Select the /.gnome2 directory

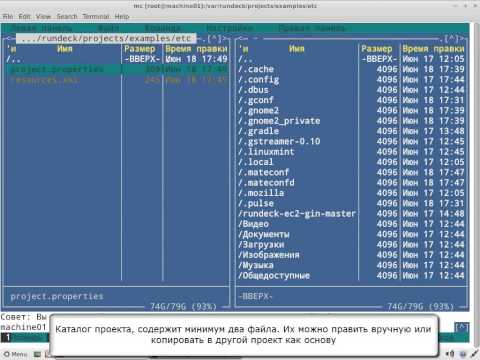(352, 111)
